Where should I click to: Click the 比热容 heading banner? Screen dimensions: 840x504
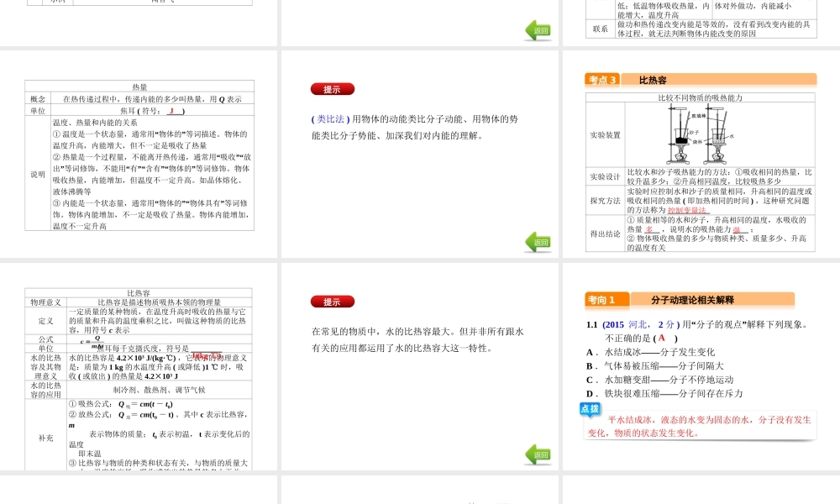tap(719, 80)
